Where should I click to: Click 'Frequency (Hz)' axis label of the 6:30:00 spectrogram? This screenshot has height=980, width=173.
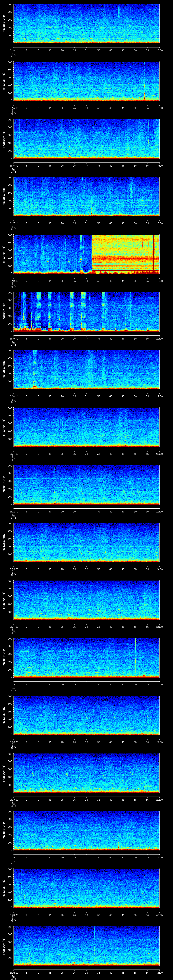[4, 945]
